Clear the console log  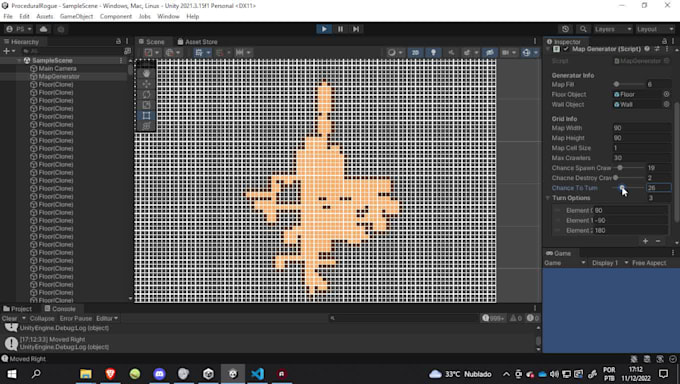9,318
